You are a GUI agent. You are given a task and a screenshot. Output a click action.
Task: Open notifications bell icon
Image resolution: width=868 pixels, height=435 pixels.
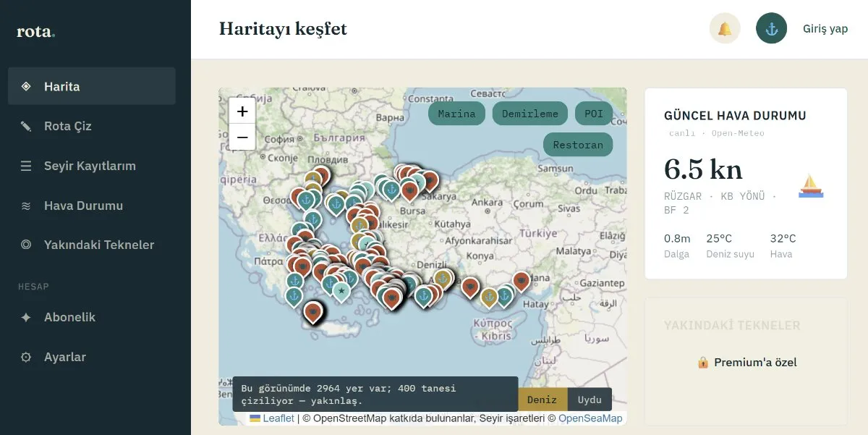point(725,29)
